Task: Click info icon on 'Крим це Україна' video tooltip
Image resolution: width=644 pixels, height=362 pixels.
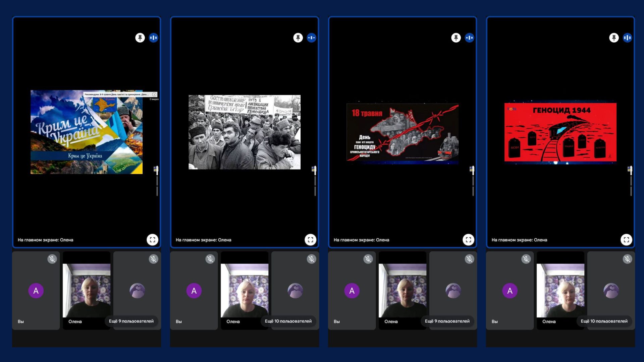Action: click(x=154, y=95)
